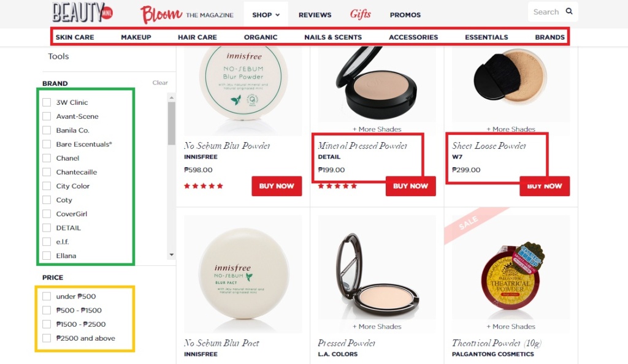Open the MAKEUP category menu
This screenshot has width=628, height=364.
point(136,37)
